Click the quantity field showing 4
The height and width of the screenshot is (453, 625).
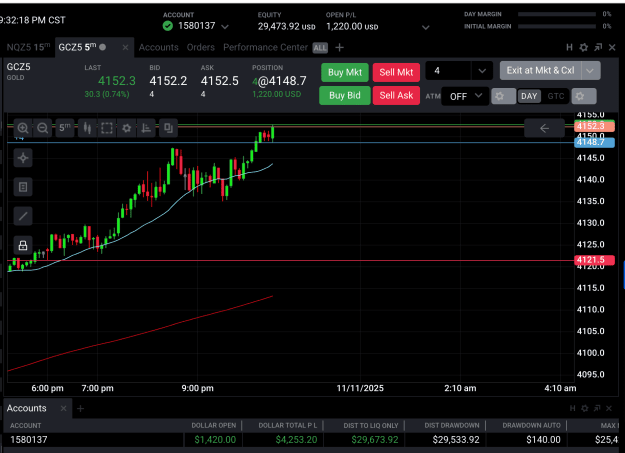point(449,71)
